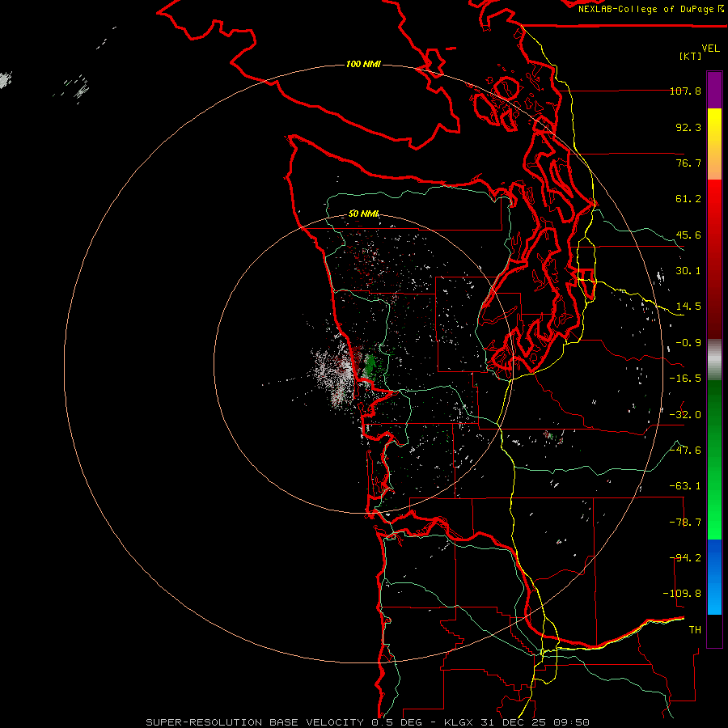The width and height of the screenshot is (728, 728).
Task: Click the -94.2 velocity scale value
Action: click(x=685, y=558)
